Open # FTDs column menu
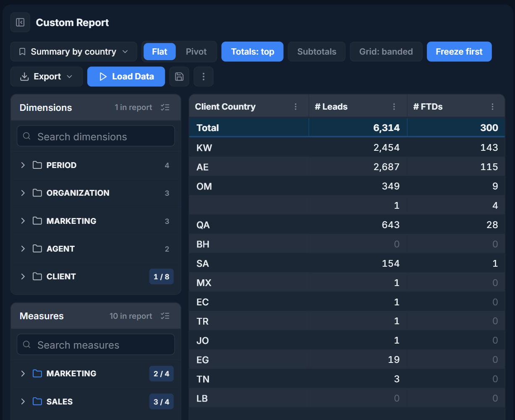Screen dimensions: 515x420 493,107
